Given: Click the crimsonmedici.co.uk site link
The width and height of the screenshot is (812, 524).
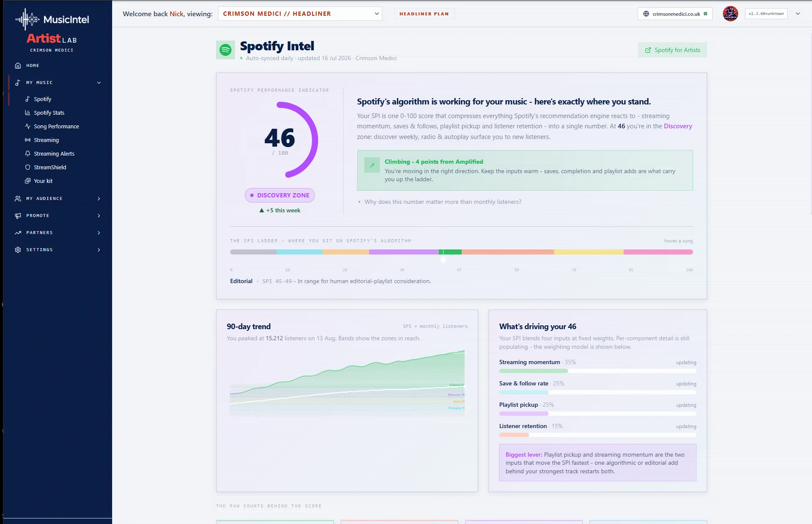Looking at the screenshot, I should 675,14.
